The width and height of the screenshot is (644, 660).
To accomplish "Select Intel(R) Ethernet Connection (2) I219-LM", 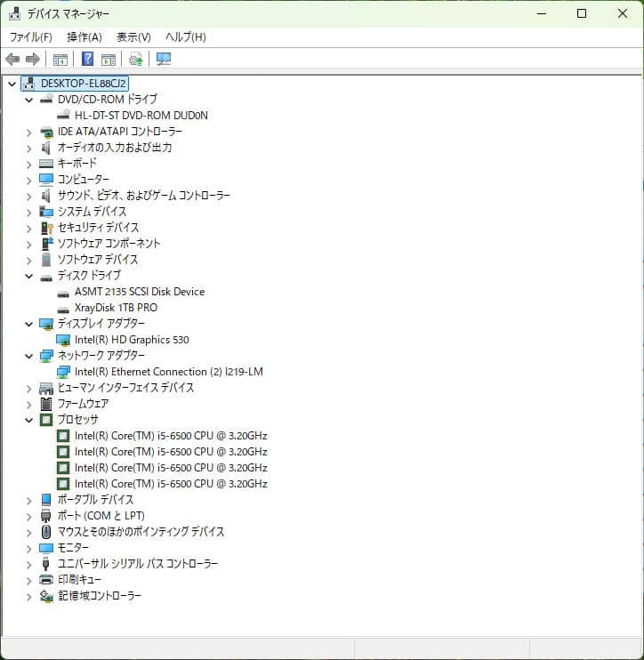I will coord(168,372).
